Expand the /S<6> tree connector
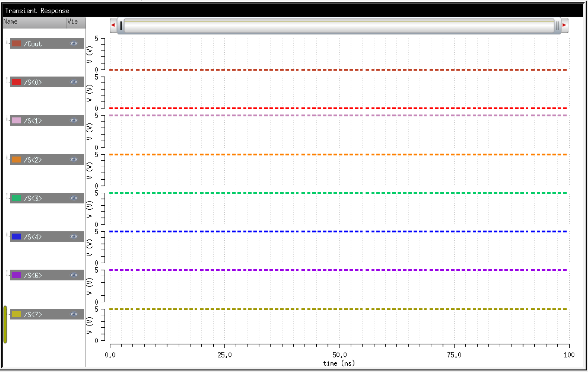 (8, 273)
